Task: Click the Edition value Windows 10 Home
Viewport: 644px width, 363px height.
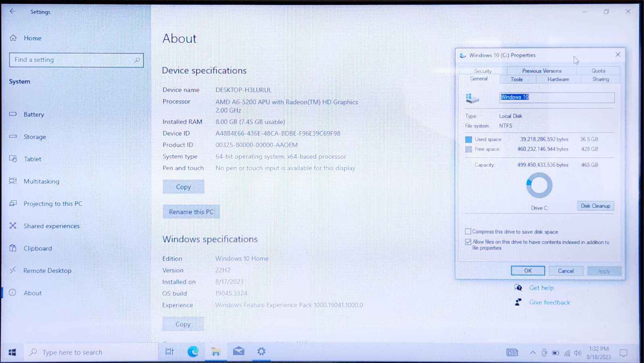Action: click(x=242, y=258)
